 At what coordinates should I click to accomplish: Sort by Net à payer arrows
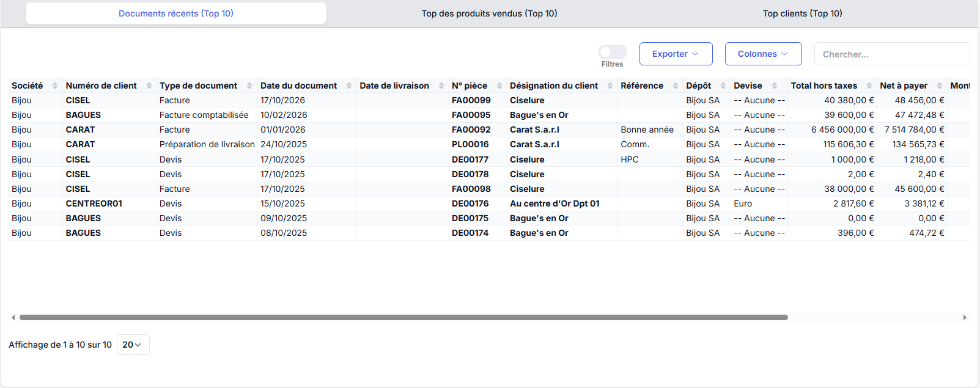point(940,86)
